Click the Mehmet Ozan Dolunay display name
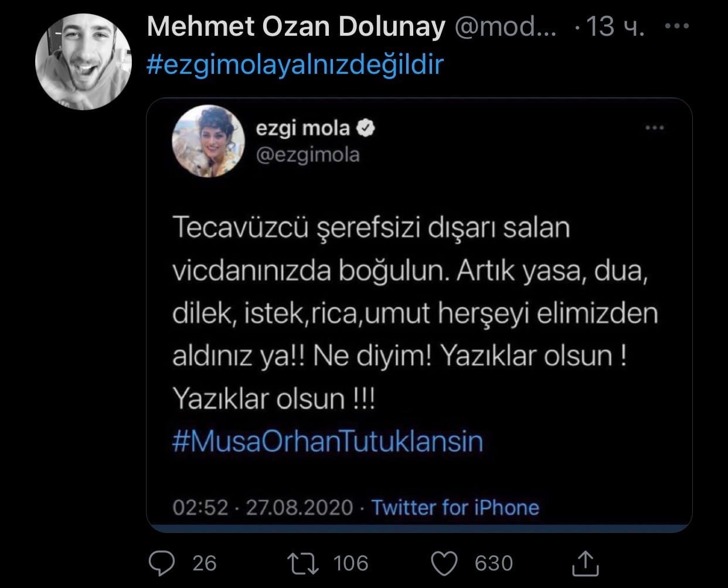This screenshot has width=728, height=588. click(x=295, y=27)
